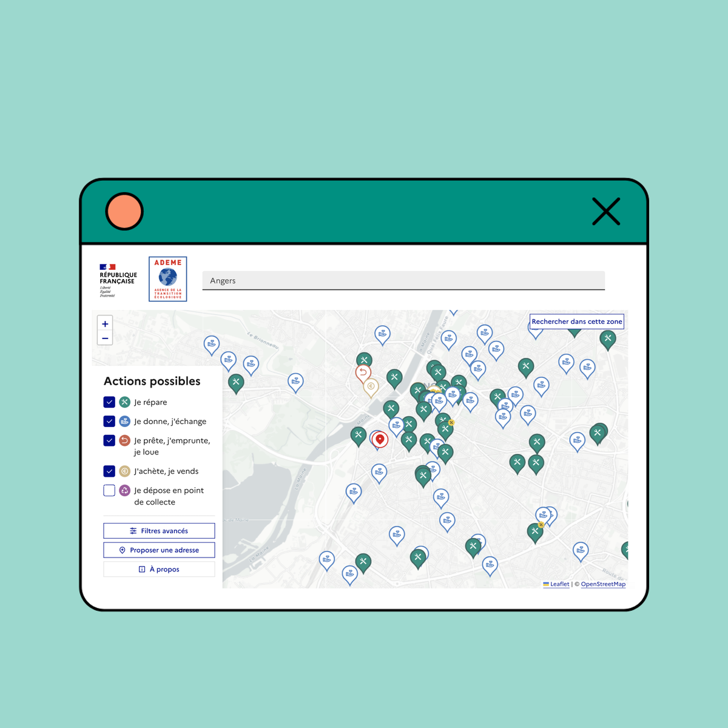Image resolution: width=728 pixels, height=728 pixels.
Task: Zoom in with the plus button
Action: coord(105,324)
